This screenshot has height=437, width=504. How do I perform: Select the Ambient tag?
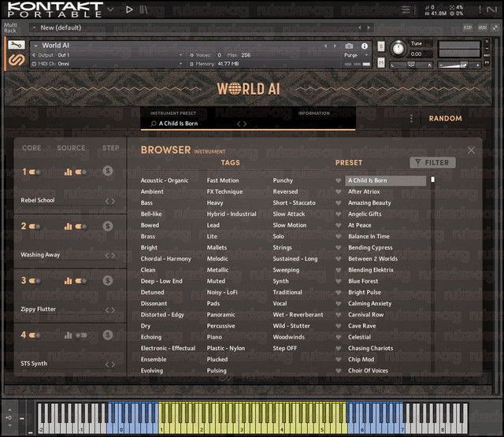coord(152,191)
